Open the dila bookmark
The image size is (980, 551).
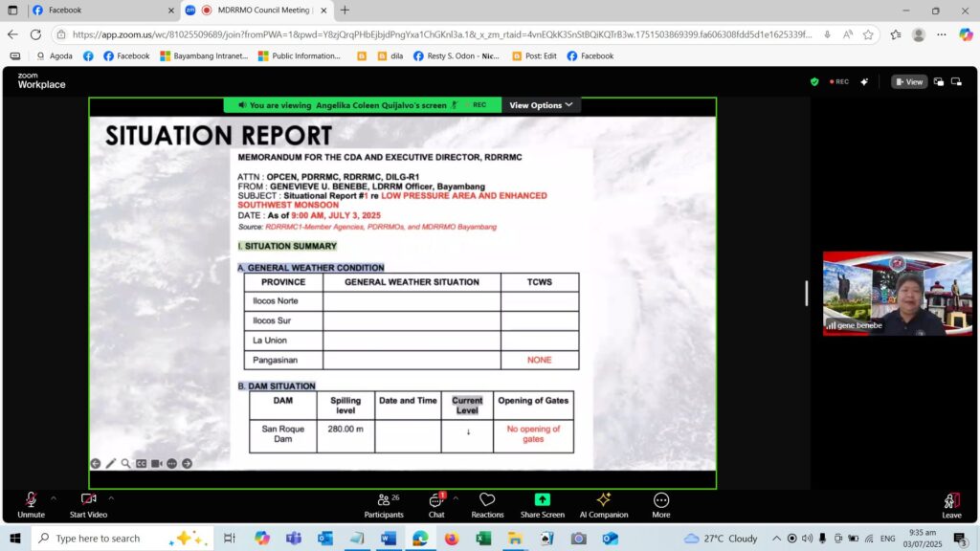(x=390, y=55)
